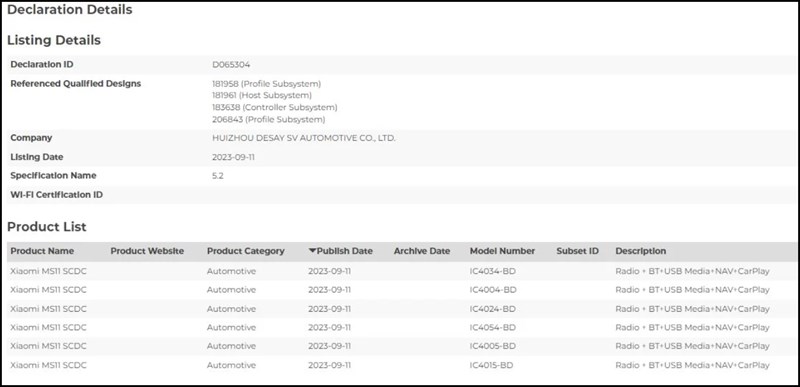Click Xiaomi MS11 SCDC in IC4054-BD row
This screenshot has height=387, width=800.
48,327
